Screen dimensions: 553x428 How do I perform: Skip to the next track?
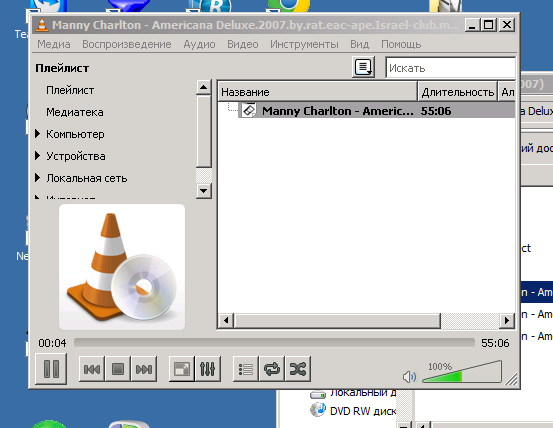[144, 369]
